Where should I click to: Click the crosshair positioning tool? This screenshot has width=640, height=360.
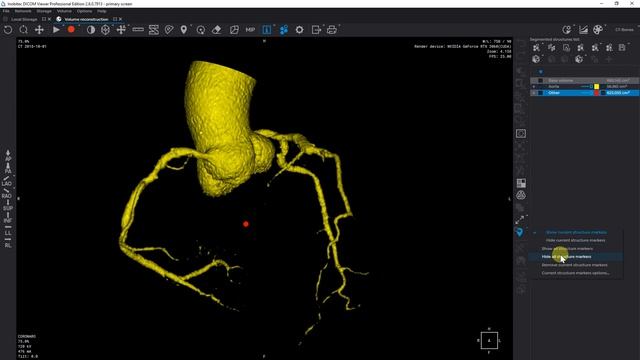121,30
